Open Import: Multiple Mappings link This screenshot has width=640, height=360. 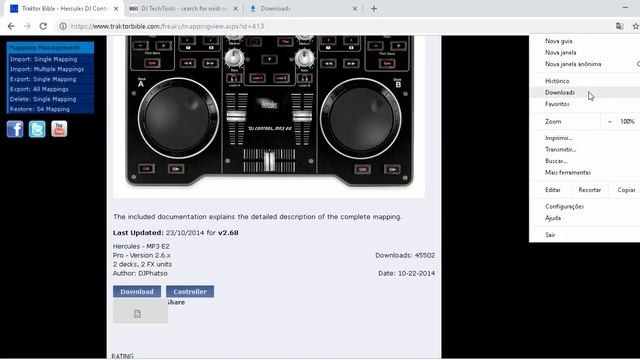[x=47, y=69]
